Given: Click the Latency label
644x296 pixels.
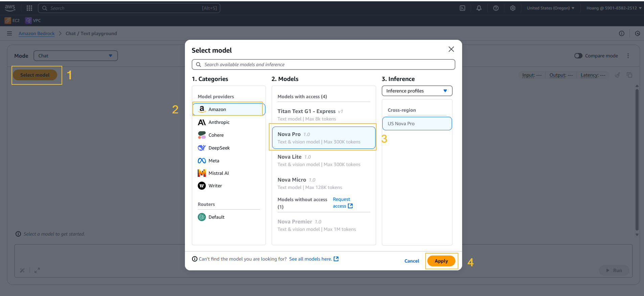Looking at the screenshot, I should 593,75.
